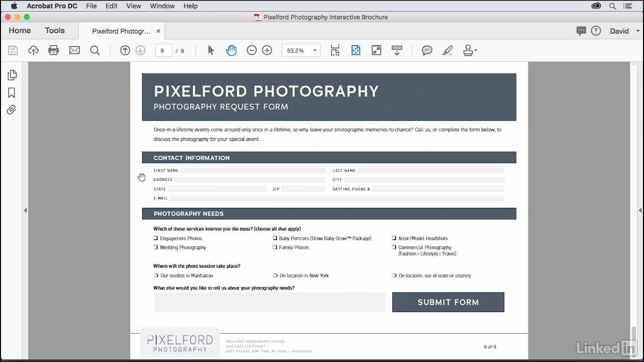
Task: Open the View menu
Action: [133, 6]
